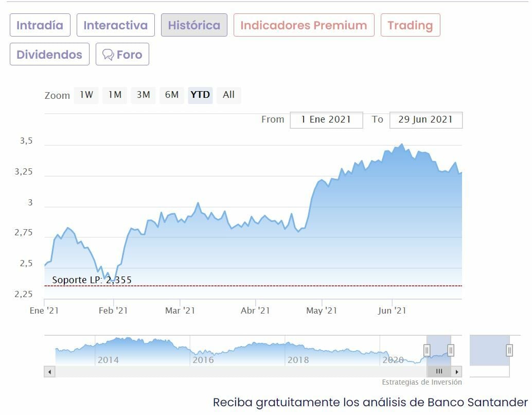
Task: Click the navigator scrollbar thumb
Action: pos(439,371)
